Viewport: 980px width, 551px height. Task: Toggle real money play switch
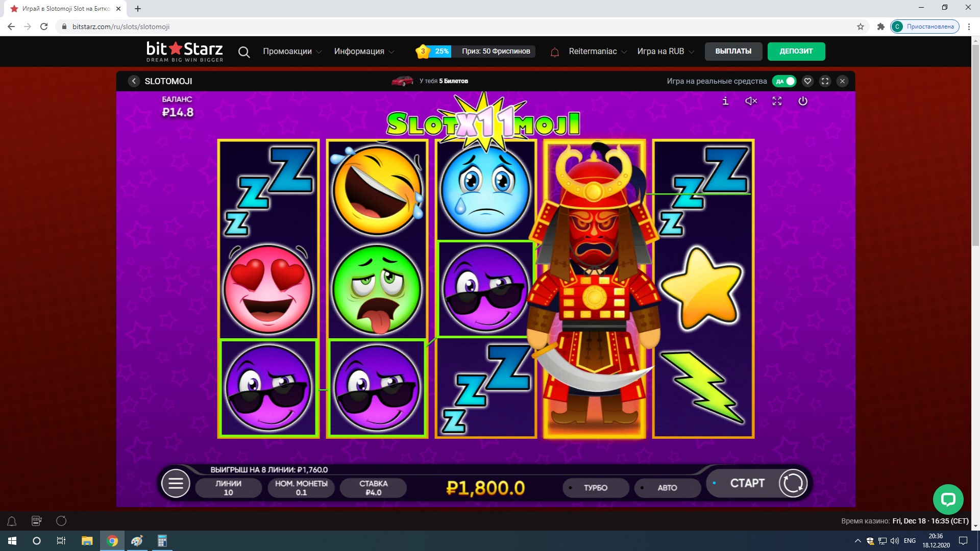coord(785,81)
